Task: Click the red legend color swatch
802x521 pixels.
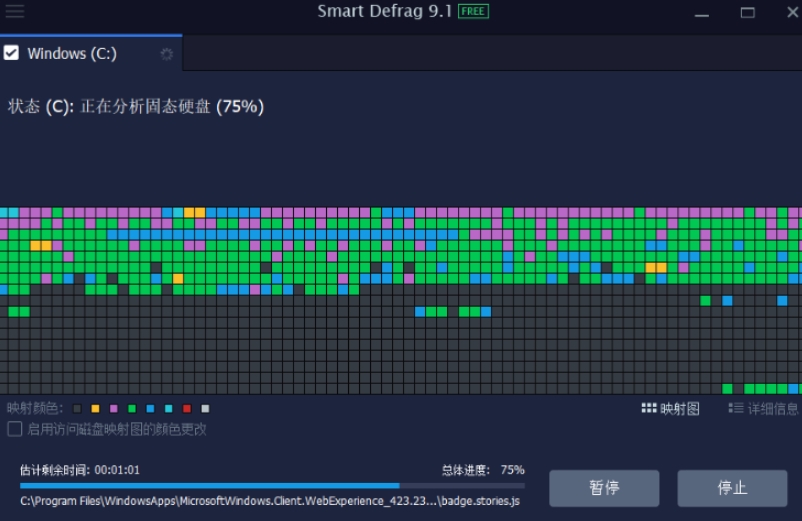Action: click(187, 409)
